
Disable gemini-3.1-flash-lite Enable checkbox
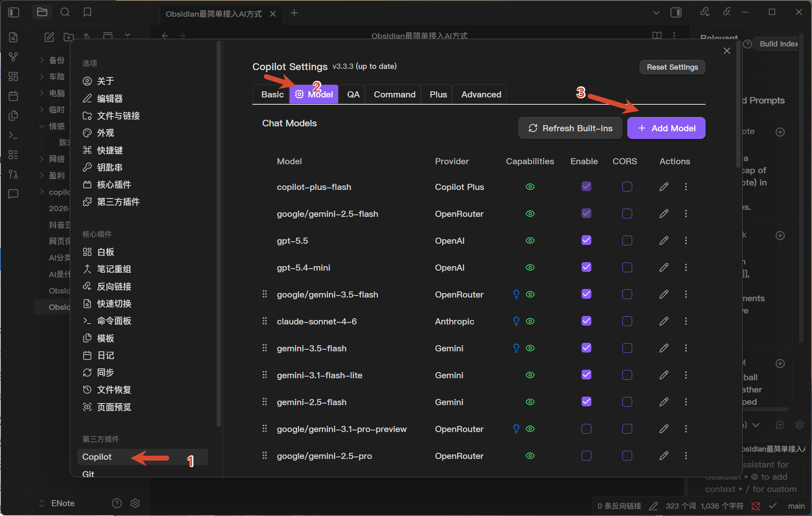(x=586, y=375)
